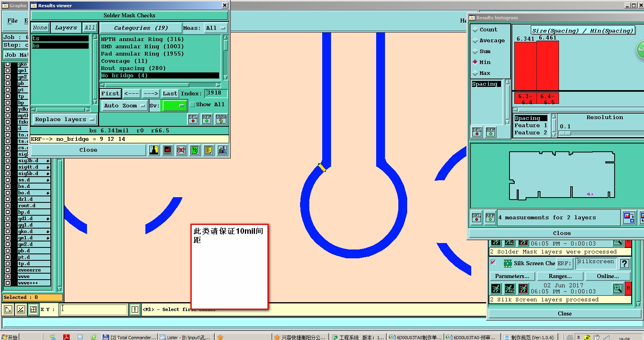The width and height of the screenshot is (644, 340).
Task: Click DEL icon under Spacing list in histogram
Action: click(477, 132)
